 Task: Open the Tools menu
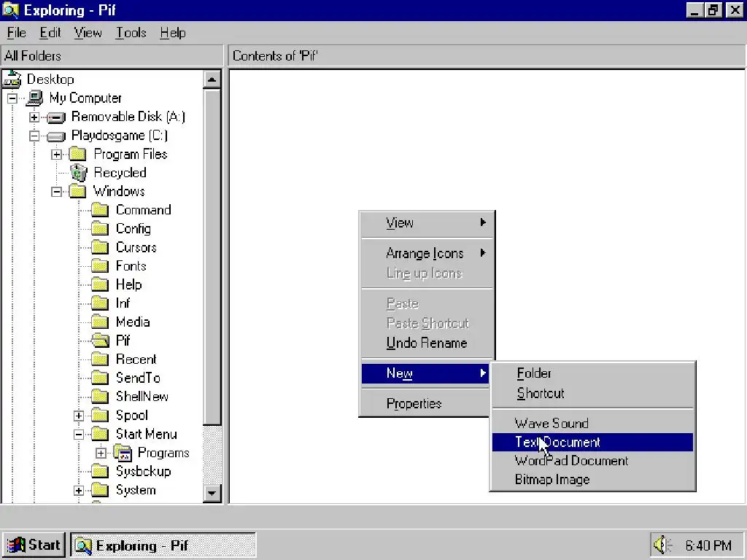pyautogui.click(x=131, y=33)
